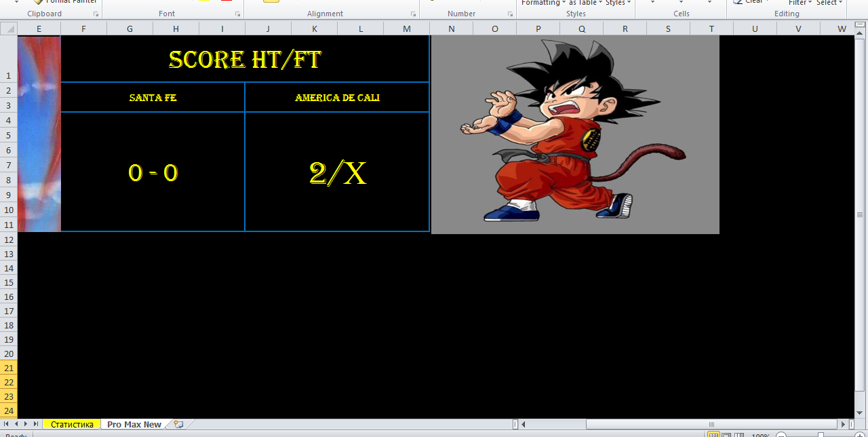
Task: Select row 24 header
Action: (x=9, y=411)
